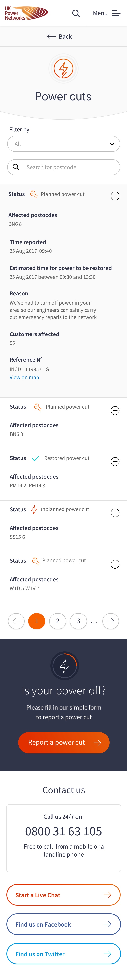Expand the second BN6 8 planned cut
This screenshot has height=980, width=127.
point(115,411)
